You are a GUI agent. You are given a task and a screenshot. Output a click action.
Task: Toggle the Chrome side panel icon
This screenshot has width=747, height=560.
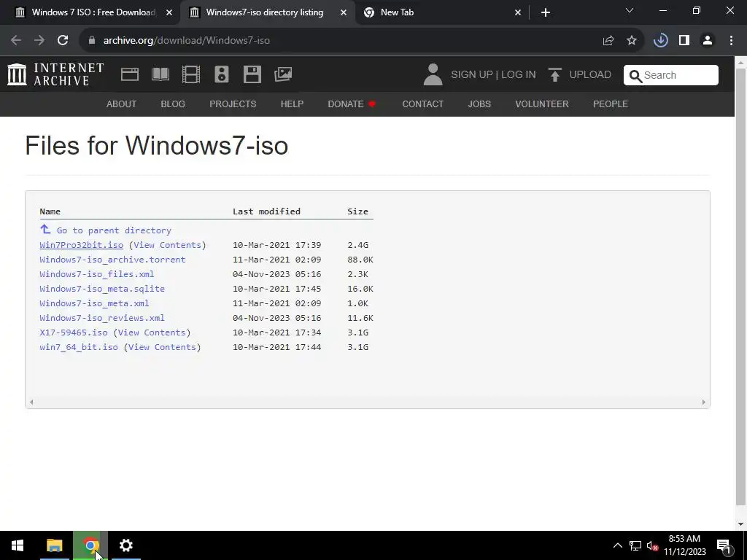click(x=684, y=41)
